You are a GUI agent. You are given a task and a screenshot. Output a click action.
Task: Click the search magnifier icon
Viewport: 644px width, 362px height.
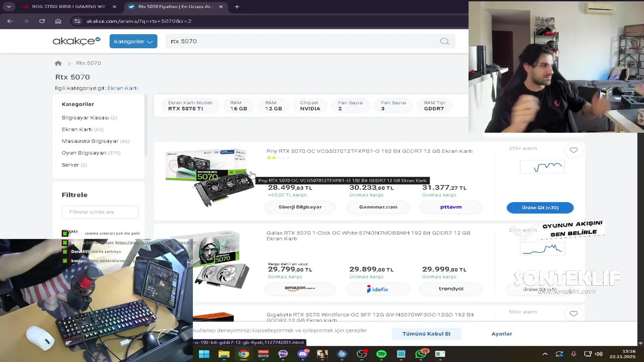pos(444,41)
